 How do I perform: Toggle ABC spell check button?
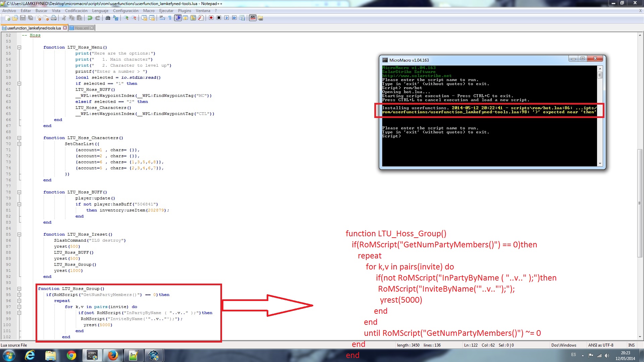pyautogui.click(x=253, y=18)
